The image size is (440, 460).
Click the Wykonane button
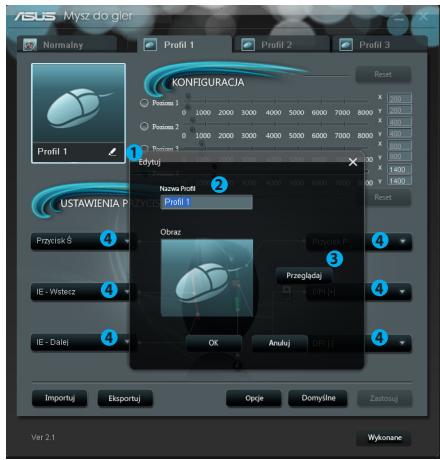(x=384, y=438)
